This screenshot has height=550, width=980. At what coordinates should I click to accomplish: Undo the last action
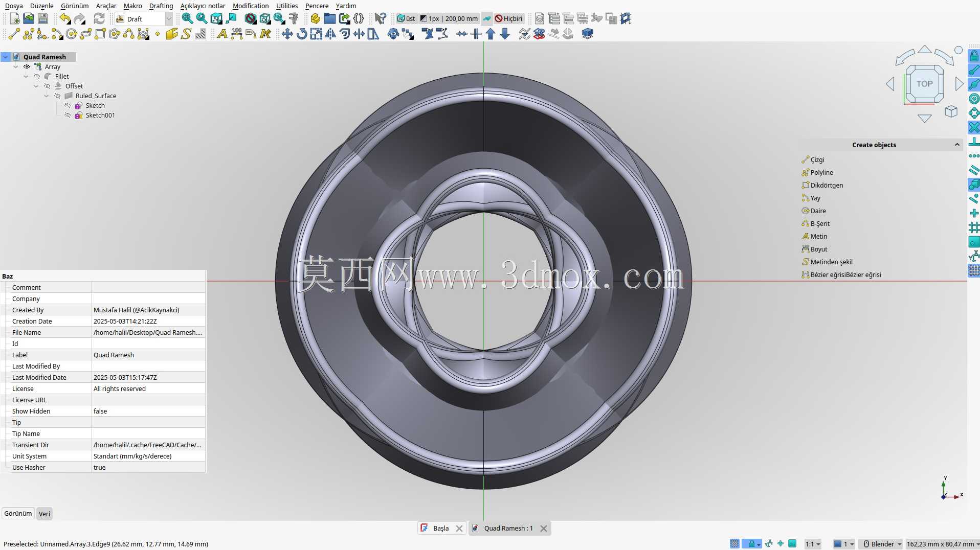65,19
